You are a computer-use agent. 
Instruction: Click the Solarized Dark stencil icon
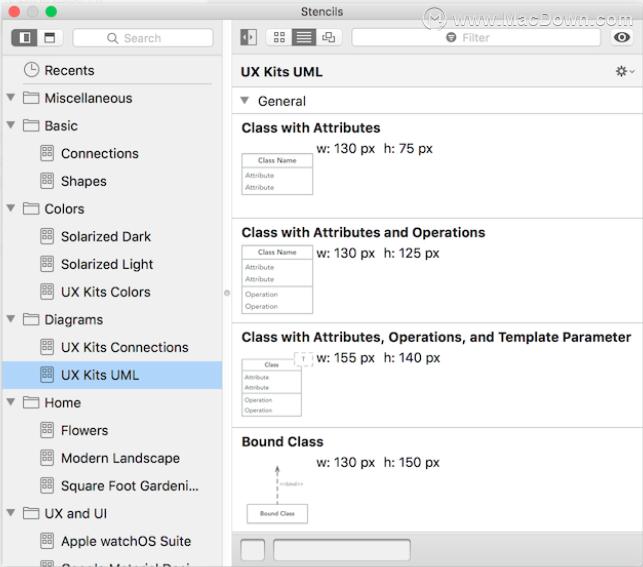coord(47,236)
